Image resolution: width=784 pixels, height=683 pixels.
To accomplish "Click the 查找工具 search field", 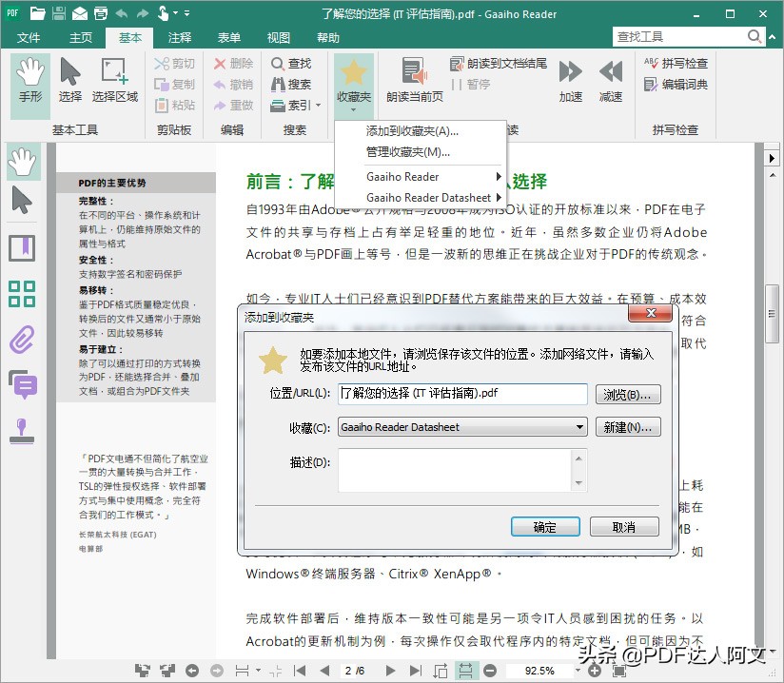I will [x=680, y=36].
